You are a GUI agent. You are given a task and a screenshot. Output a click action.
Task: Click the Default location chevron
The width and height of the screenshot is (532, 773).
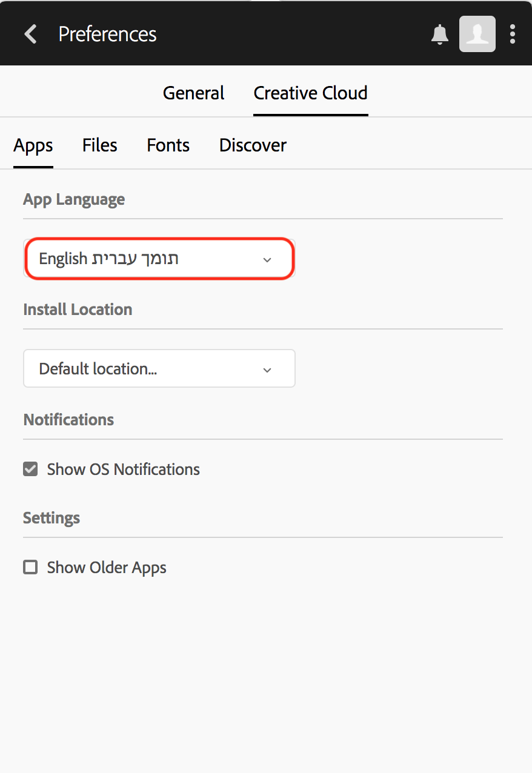[x=267, y=369]
